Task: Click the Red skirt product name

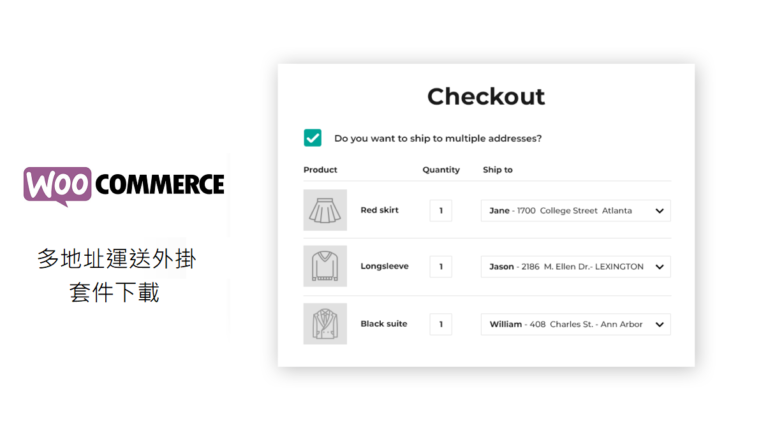Action: coord(379,210)
